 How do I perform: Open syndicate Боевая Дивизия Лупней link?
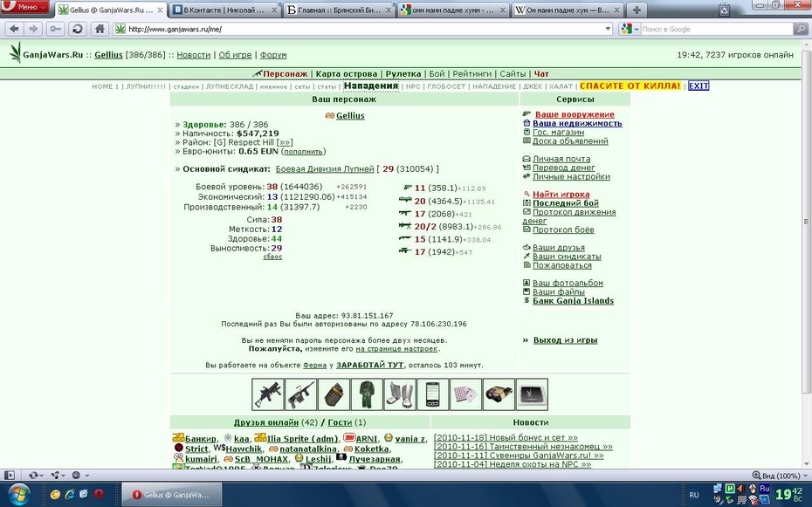point(324,169)
